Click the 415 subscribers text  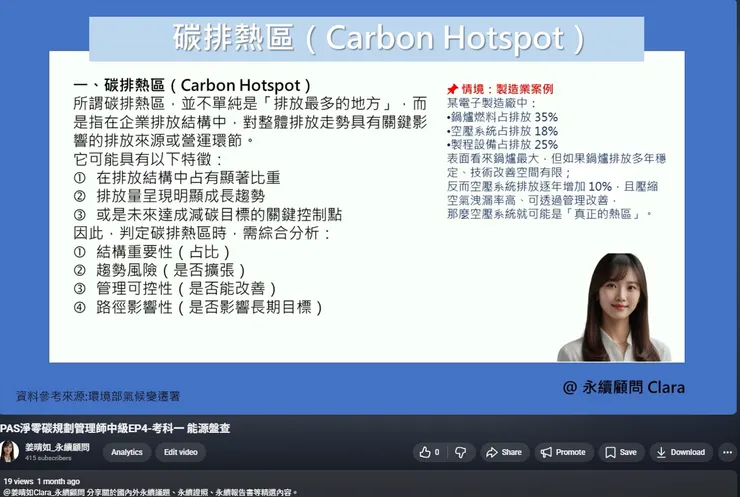pos(48,458)
